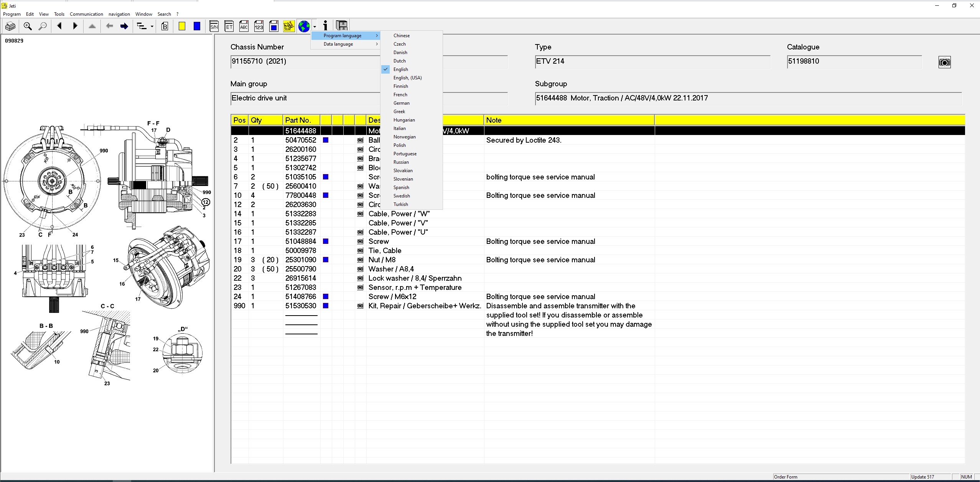Open the dropdown arrow beside globe icon
The height and width of the screenshot is (482, 980).
[315, 26]
